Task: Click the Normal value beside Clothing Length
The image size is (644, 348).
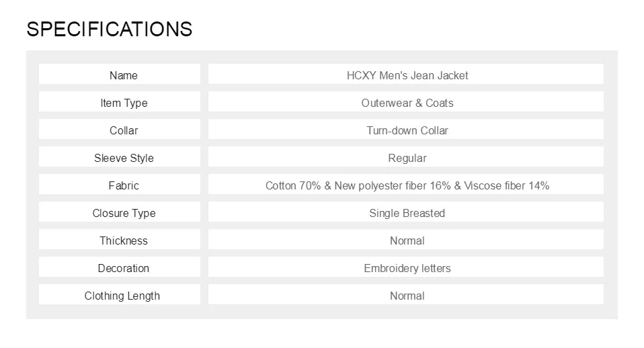Action: pos(406,294)
